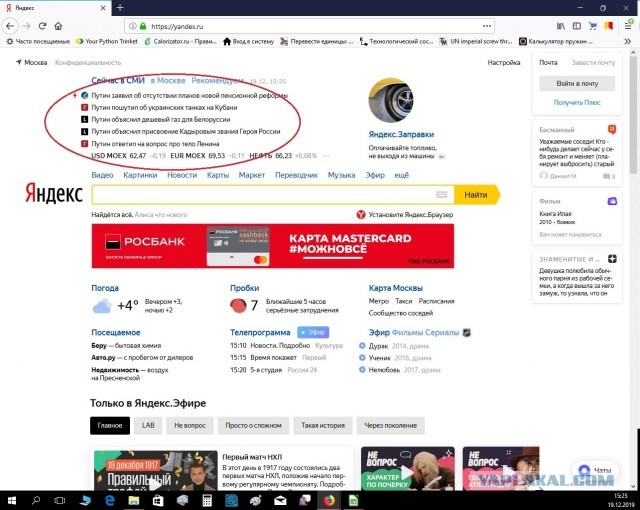Open the Новости service tab

(182, 175)
